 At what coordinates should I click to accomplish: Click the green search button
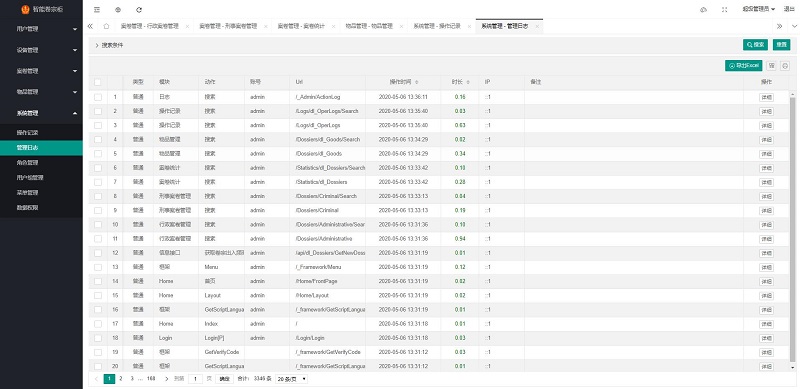coord(755,45)
